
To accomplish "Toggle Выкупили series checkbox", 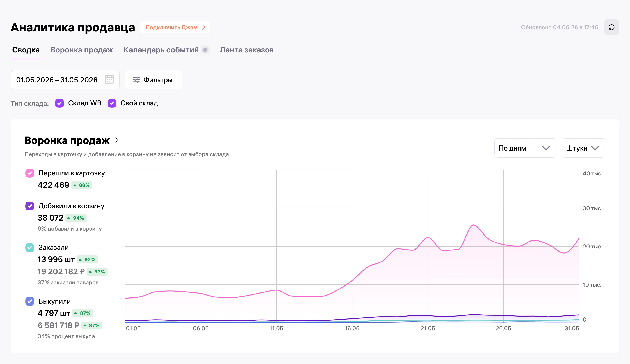I will tap(30, 301).
